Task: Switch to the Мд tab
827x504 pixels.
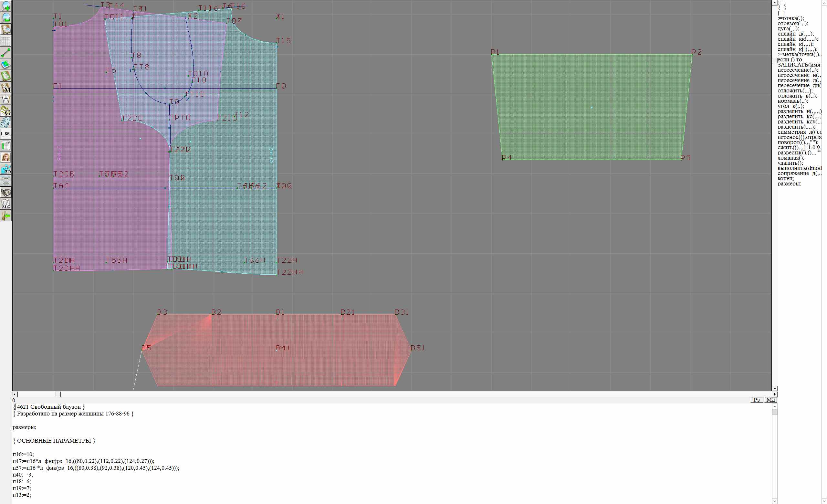Action: [x=770, y=400]
